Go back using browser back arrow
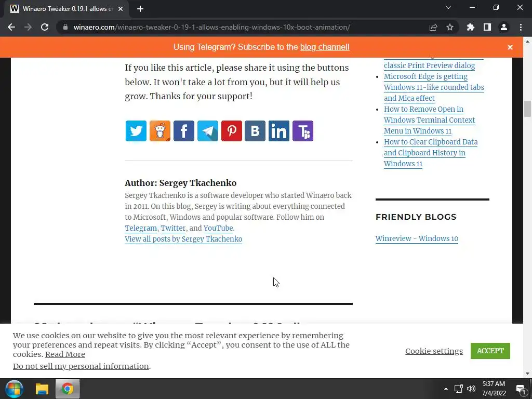Screen dimensions: 532x399 pos(11,27)
